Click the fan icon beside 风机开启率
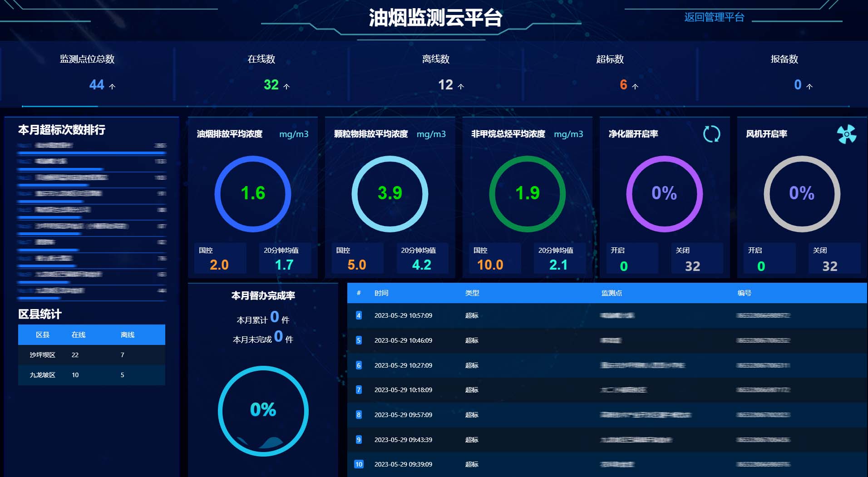Image resolution: width=868 pixels, height=477 pixels. click(x=846, y=134)
